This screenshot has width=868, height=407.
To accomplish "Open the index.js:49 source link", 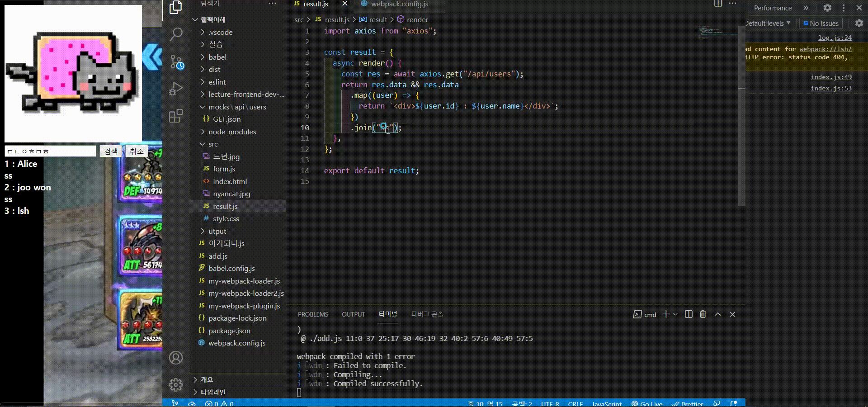I will 831,77.
